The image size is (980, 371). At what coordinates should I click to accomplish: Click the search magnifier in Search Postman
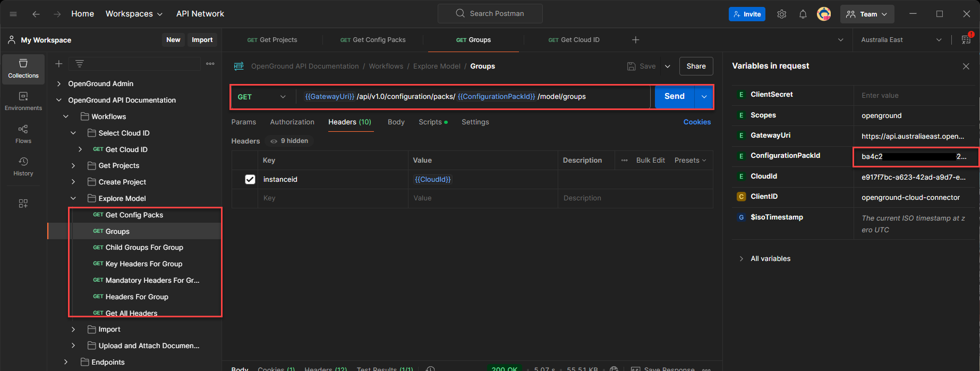click(x=461, y=13)
